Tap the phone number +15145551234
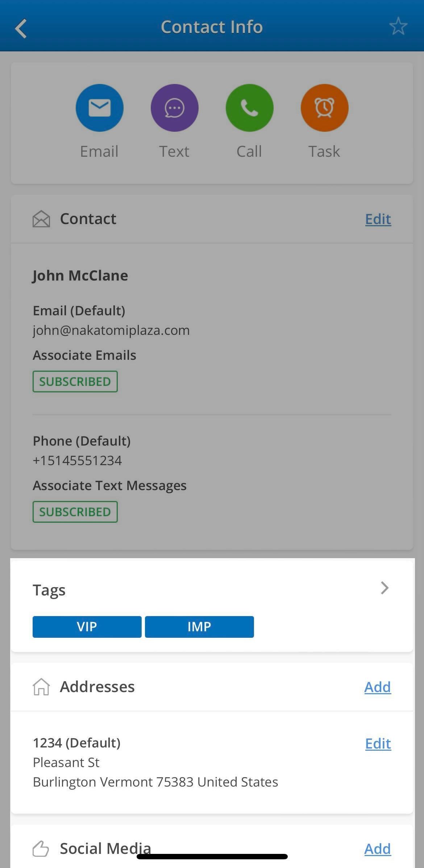Image resolution: width=424 pixels, height=868 pixels. (x=77, y=460)
